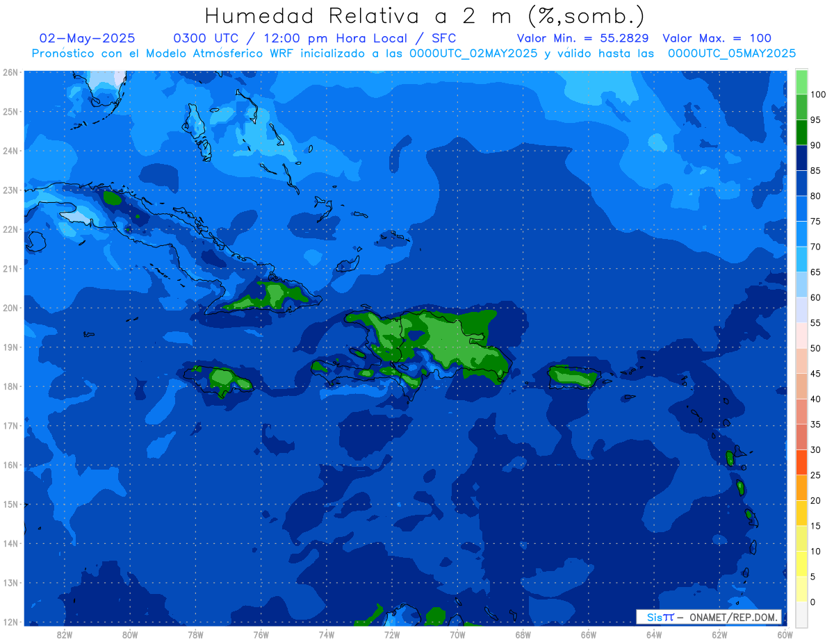Screen dimensions: 834x644
Task: Pick the topmost light green legend swatch
Action: (x=801, y=83)
